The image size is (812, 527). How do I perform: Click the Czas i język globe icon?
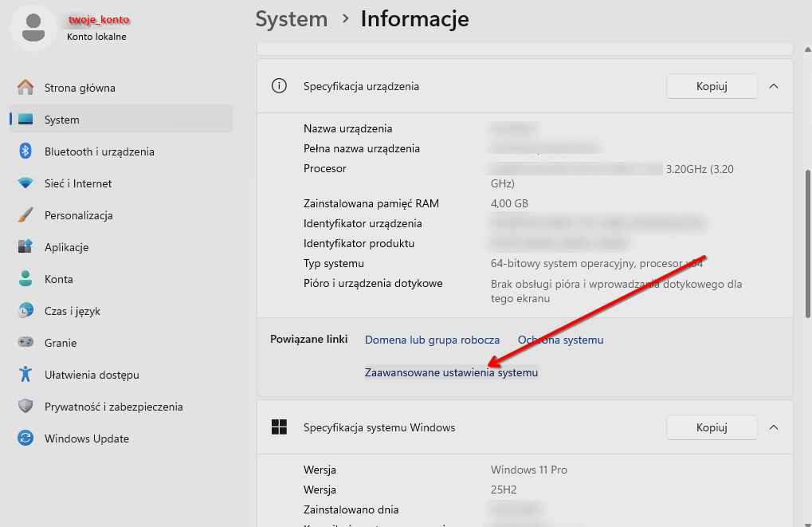coord(25,311)
